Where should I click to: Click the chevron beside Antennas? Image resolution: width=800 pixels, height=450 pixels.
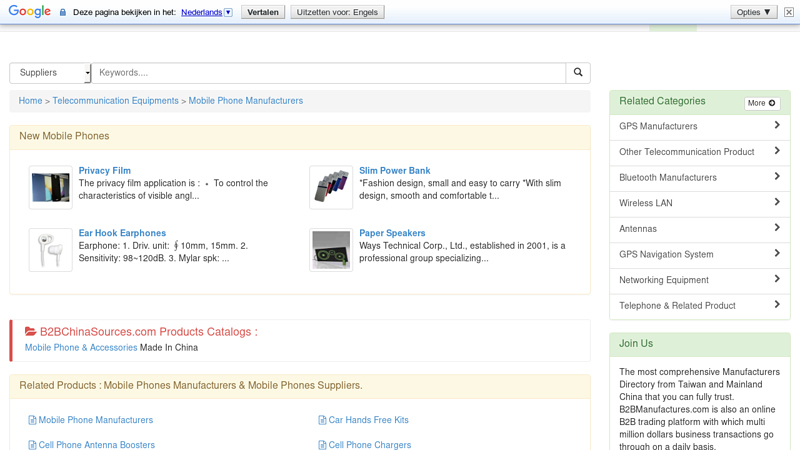[x=777, y=227]
